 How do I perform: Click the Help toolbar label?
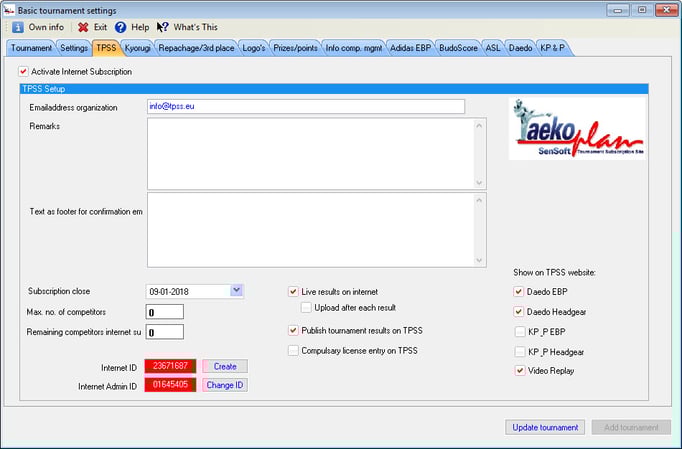tap(140, 27)
